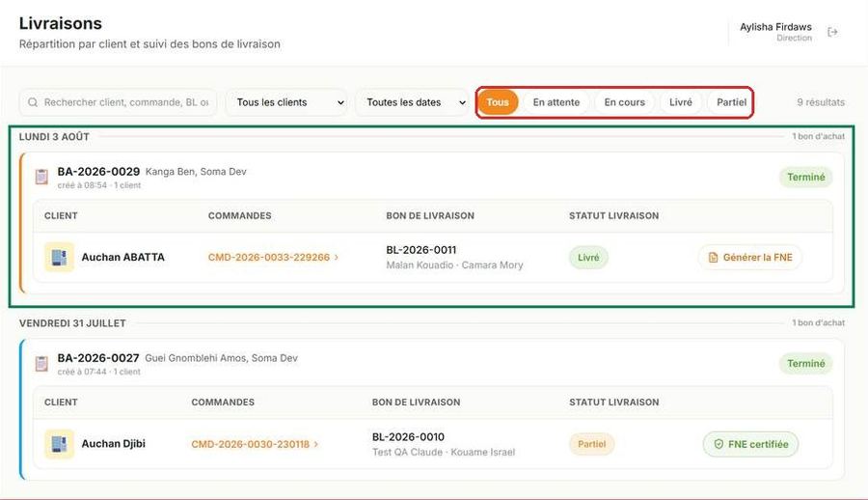Open the Toutes les dates dropdown
Image resolution: width=868 pixels, height=500 pixels.
(x=412, y=102)
